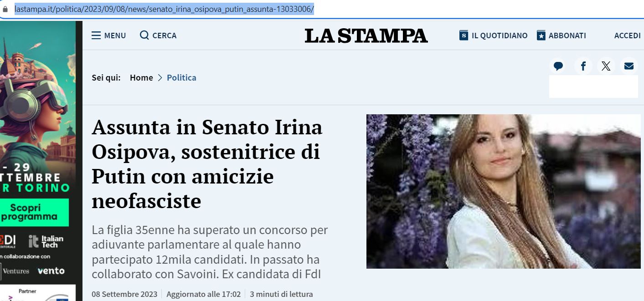The image size is (644, 301).
Task: Click the lock icon in address bar
Action: click(5, 9)
